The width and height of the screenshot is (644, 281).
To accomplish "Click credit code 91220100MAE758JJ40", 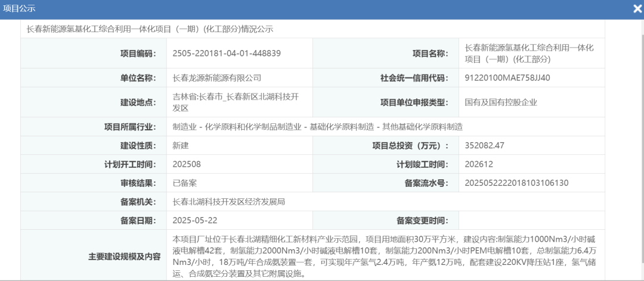I will (x=507, y=77).
